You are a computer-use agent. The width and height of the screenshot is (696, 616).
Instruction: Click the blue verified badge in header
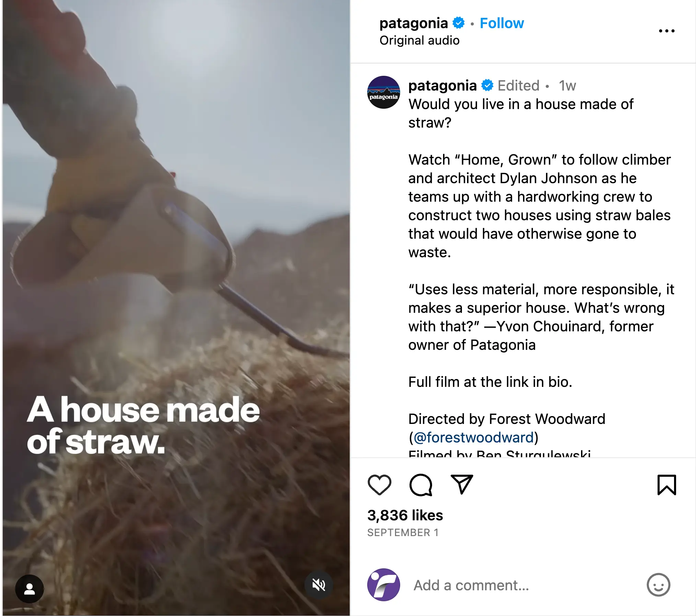(459, 23)
